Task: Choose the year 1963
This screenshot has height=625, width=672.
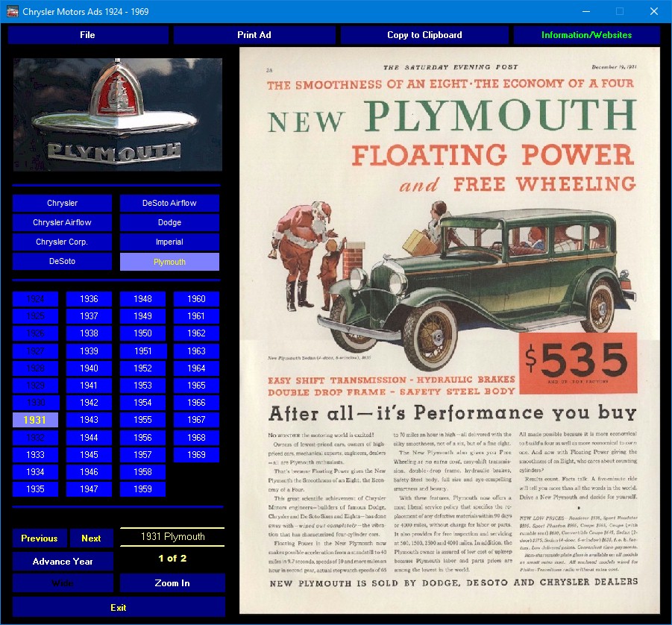Action: [196, 351]
